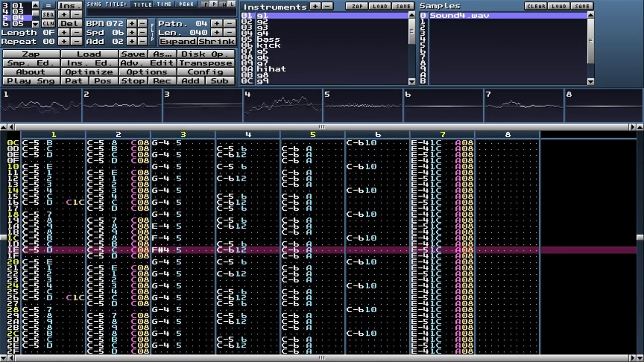Click the CLN order button
The height and width of the screenshot is (362, 644).
click(48, 24)
